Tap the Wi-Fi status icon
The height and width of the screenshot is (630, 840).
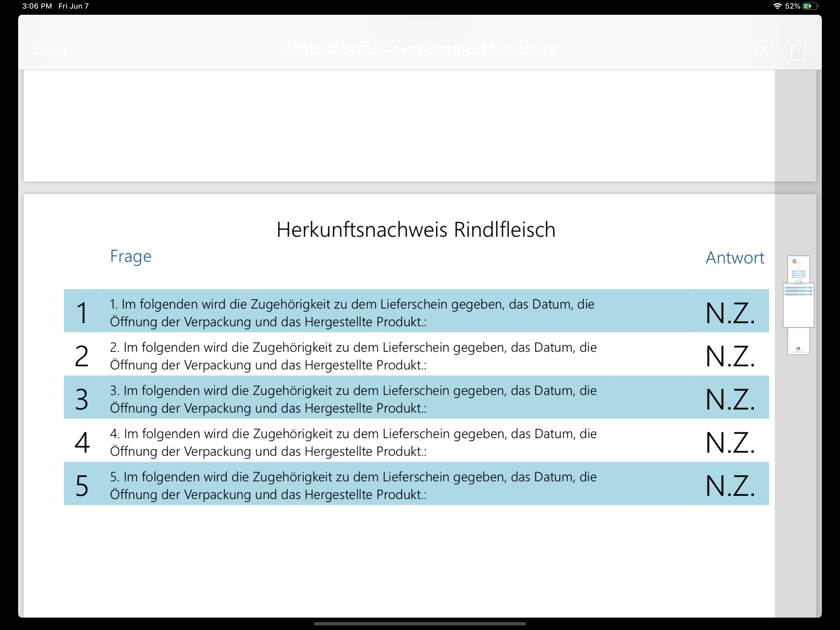tap(777, 6)
